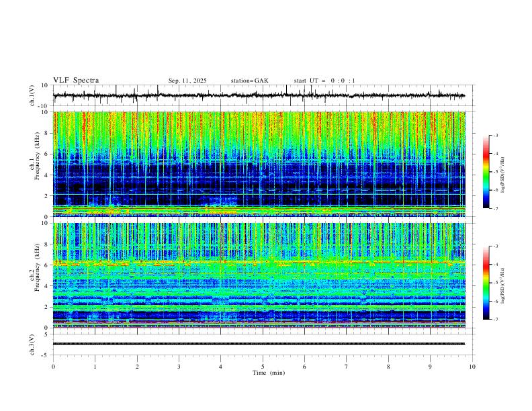Image resolution: width=532 pixels, height=411 pixels.
Task: Click the "-3" tick on ch.1 colorbar
Action: pyautogui.click(x=496, y=135)
